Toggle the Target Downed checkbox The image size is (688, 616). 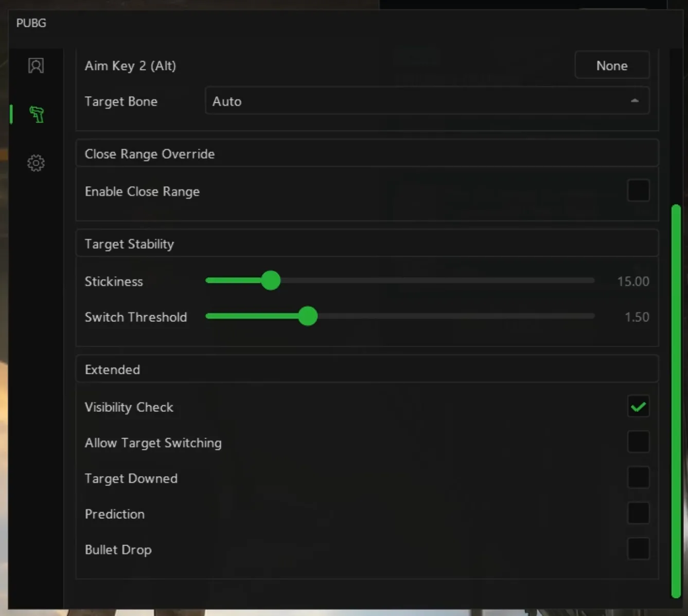(x=638, y=478)
